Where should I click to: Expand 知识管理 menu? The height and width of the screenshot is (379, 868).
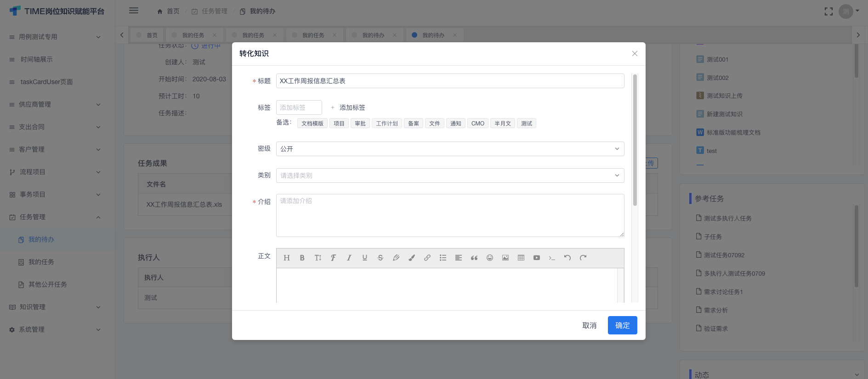click(57, 307)
